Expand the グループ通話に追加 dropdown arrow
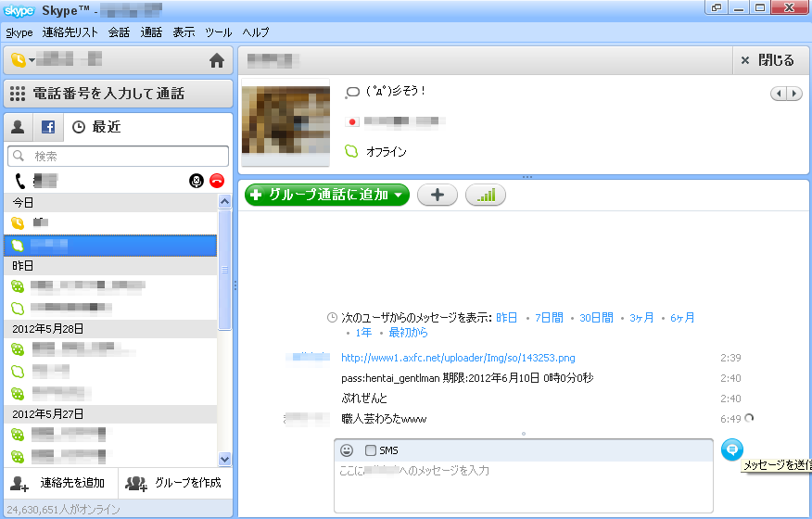The height and width of the screenshot is (519, 812). point(399,195)
